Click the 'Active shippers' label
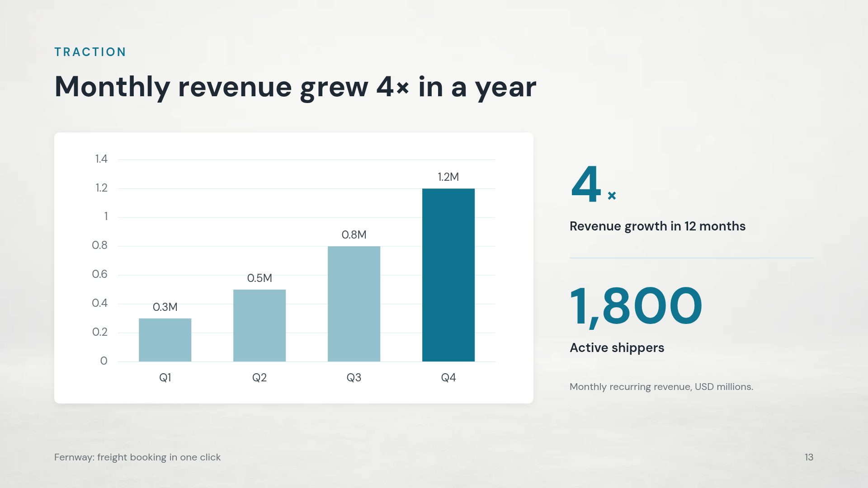The image size is (868, 488). coord(617,348)
